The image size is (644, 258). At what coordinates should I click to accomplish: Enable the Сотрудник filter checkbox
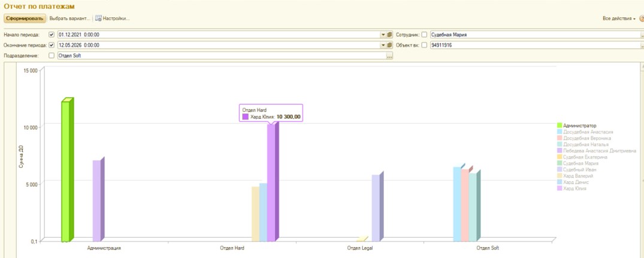click(425, 35)
